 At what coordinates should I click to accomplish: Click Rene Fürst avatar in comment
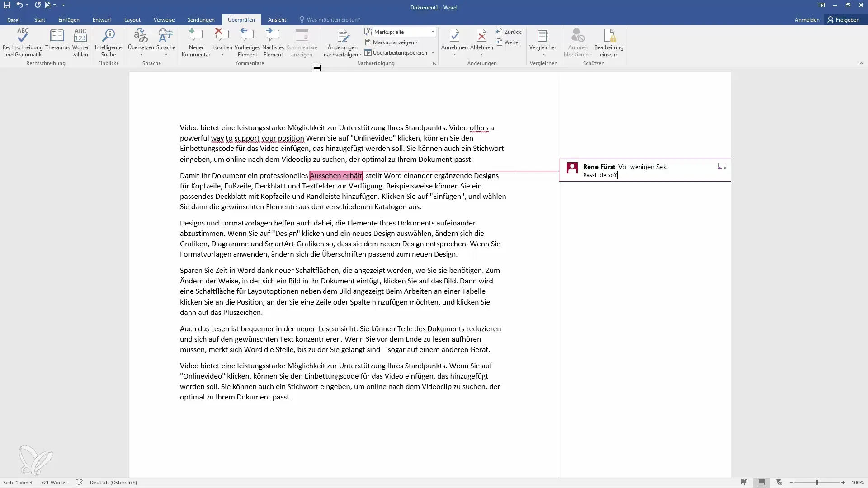[572, 168]
